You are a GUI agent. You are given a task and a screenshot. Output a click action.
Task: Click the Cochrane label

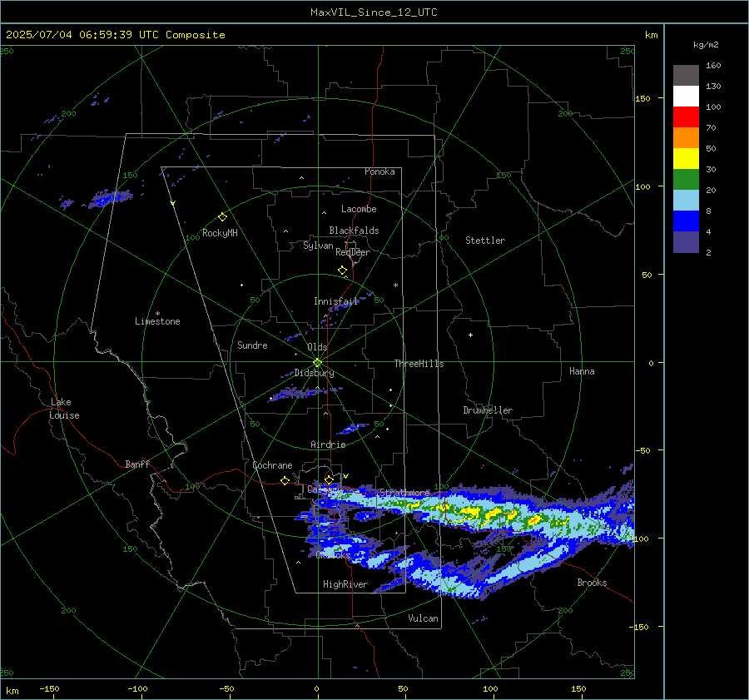point(272,465)
